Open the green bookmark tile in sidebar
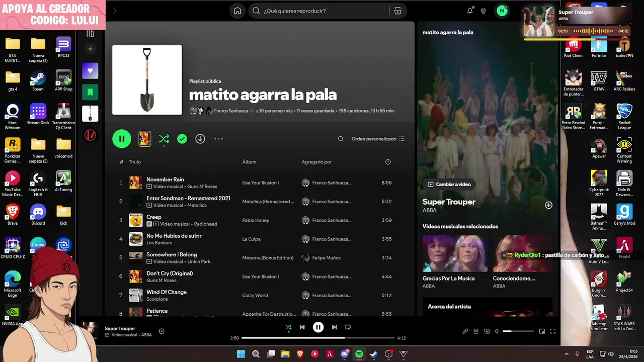 90,92
